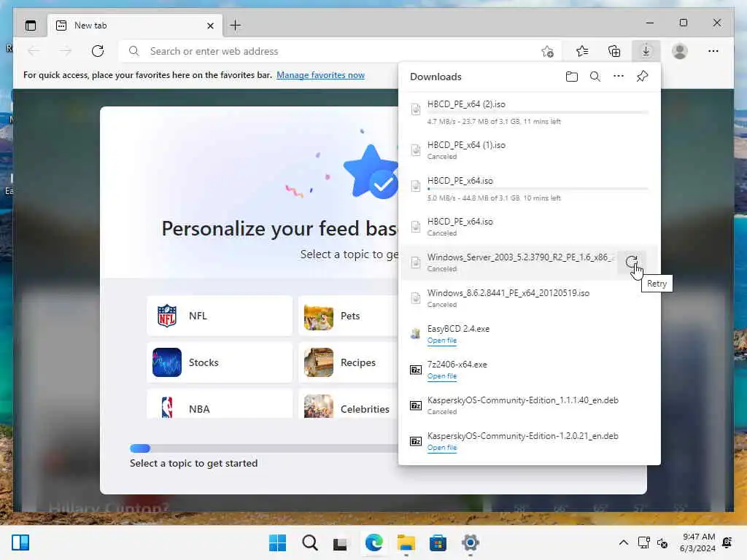Open file 7z2406-x64.exe
Image resolution: width=747 pixels, height=560 pixels.
441,376
